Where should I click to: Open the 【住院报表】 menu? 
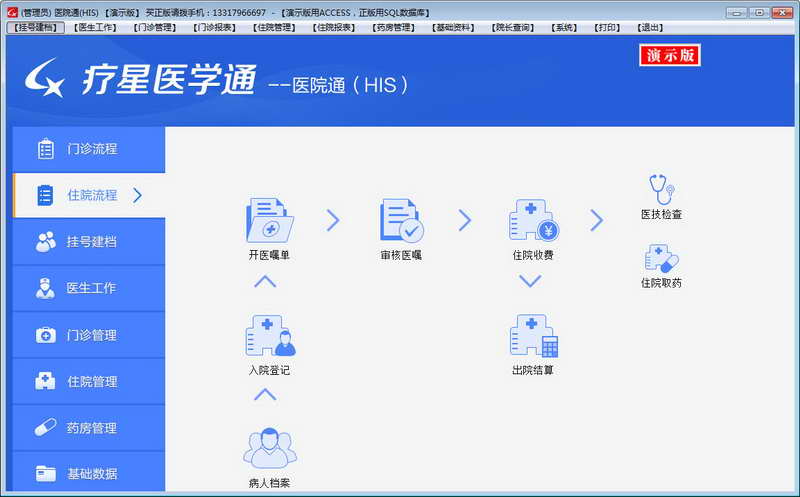point(334,28)
